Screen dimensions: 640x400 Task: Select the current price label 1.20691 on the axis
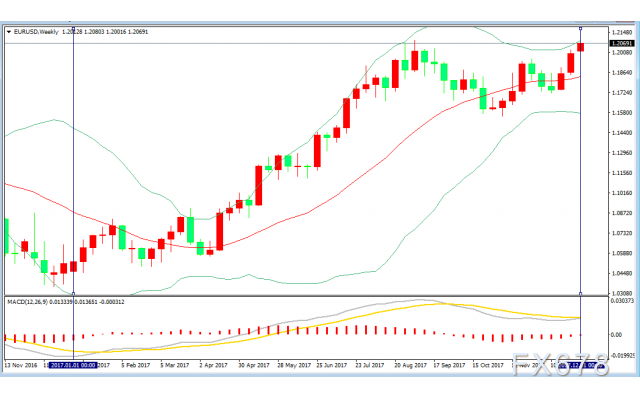point(622,43)
